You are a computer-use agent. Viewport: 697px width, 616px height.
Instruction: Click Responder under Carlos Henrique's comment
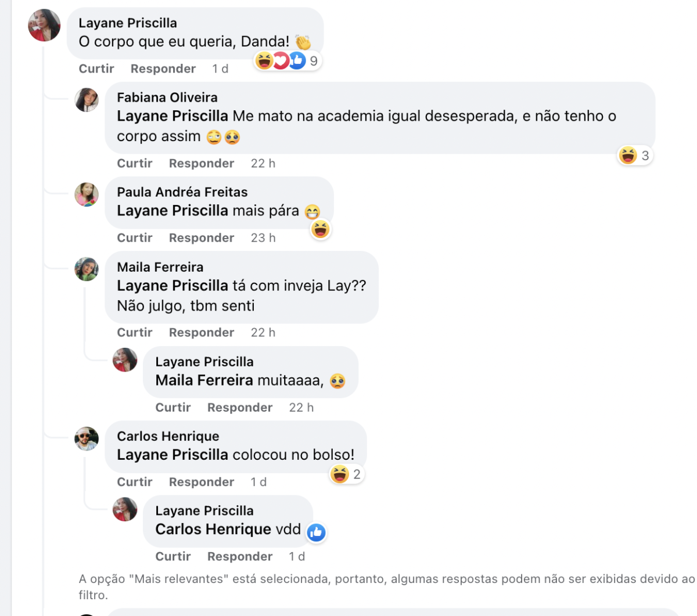(x=202, y=482)
